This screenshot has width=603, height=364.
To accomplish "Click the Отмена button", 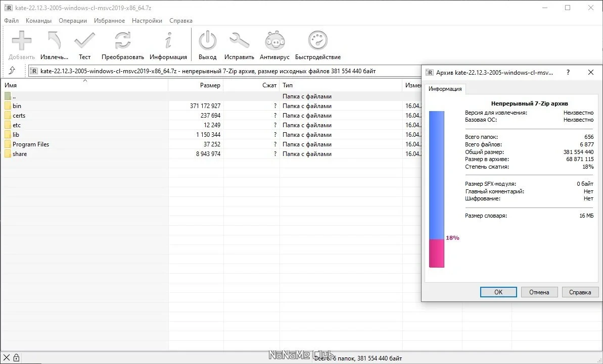I will 539,292.
